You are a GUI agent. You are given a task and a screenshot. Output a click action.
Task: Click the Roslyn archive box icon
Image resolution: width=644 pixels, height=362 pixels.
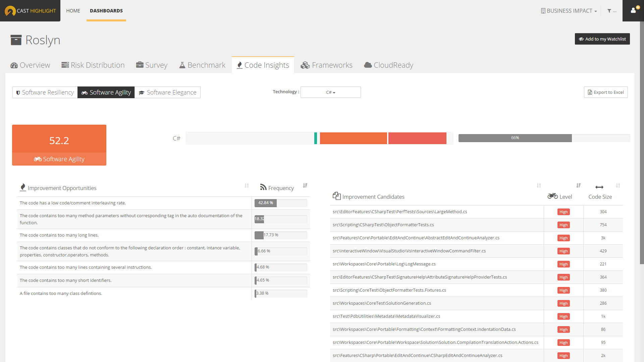[x=16, y=40]
